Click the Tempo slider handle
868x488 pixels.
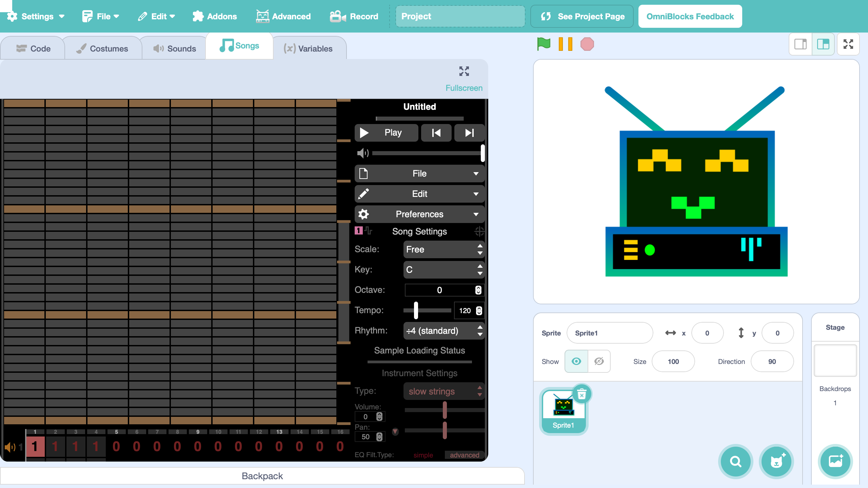coord(416,310)
